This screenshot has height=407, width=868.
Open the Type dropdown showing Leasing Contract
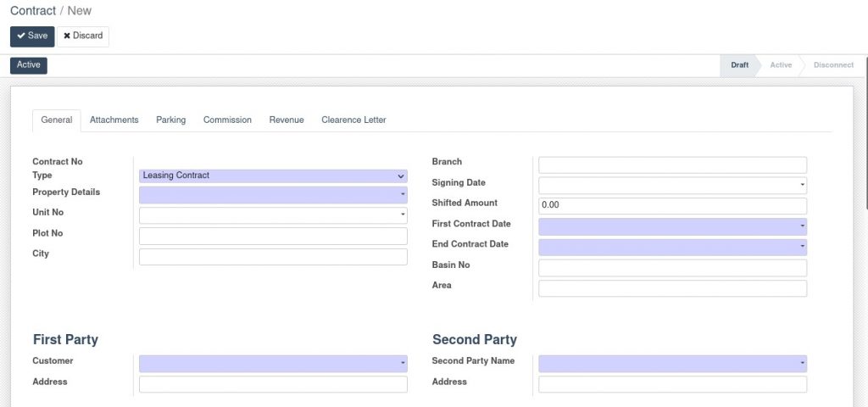point(273,176)
